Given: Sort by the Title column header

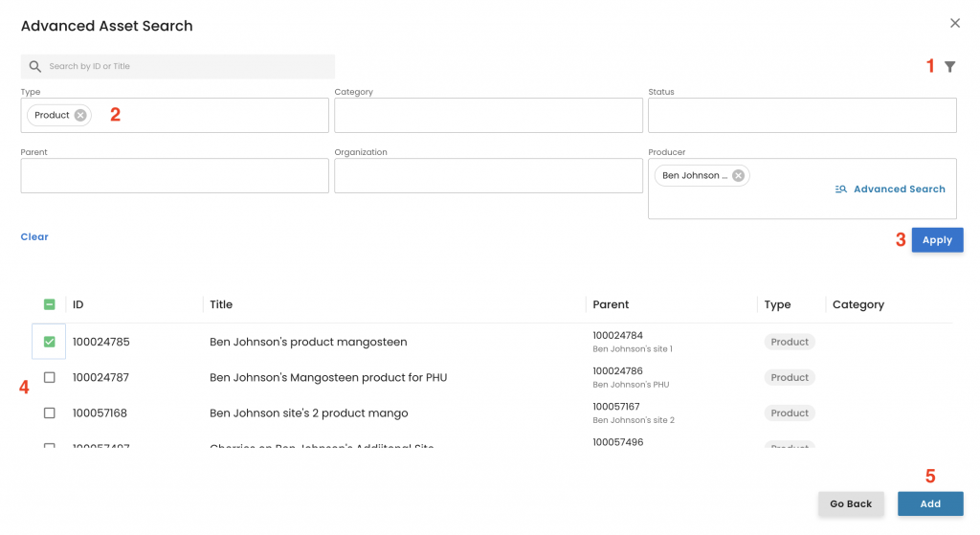Looking at the screenshot, I should coord(221,304).
